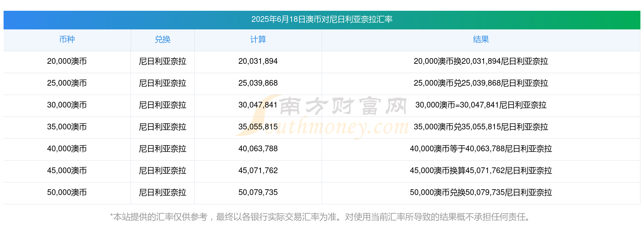Select the 20,000澳币 cell

[x=67, y=61]
